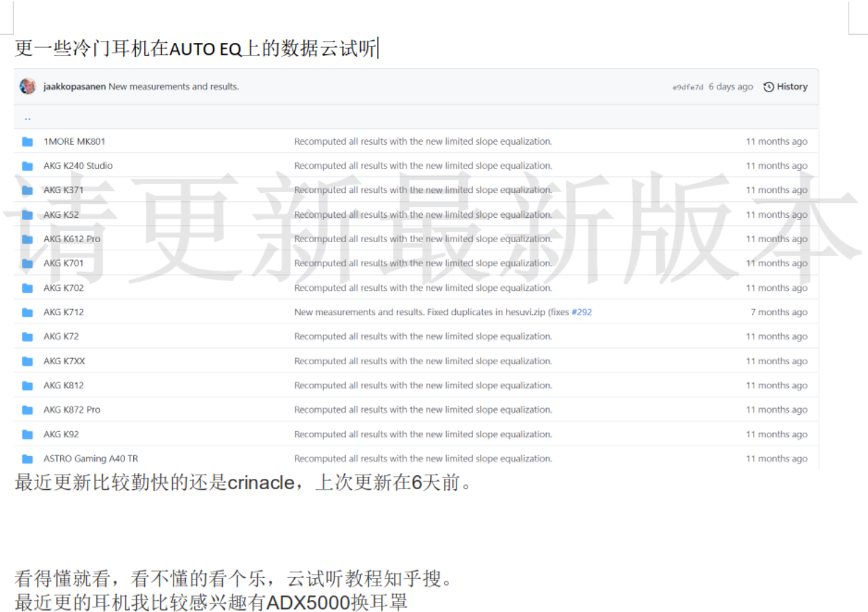868x612 pixels.
Task: Open the AKG K701 folder name
Action: tap(63, 264)
